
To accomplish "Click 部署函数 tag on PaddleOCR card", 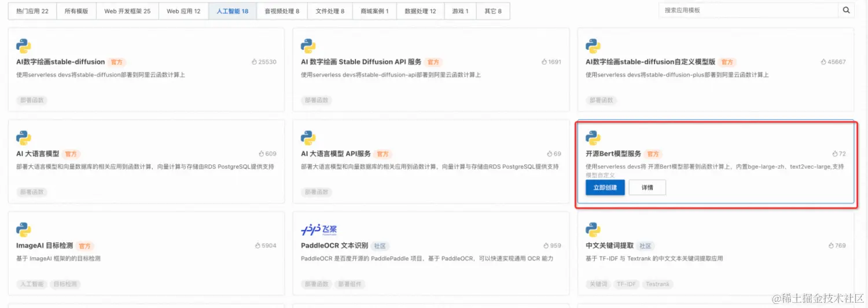I will click(x=317, y=284).
